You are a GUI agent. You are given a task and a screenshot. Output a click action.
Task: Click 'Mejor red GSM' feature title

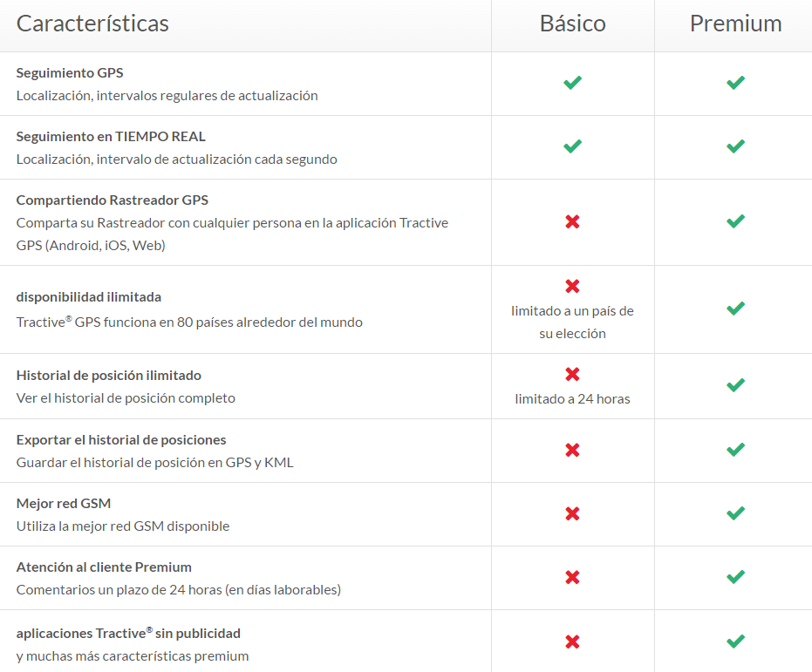point(64,504)
